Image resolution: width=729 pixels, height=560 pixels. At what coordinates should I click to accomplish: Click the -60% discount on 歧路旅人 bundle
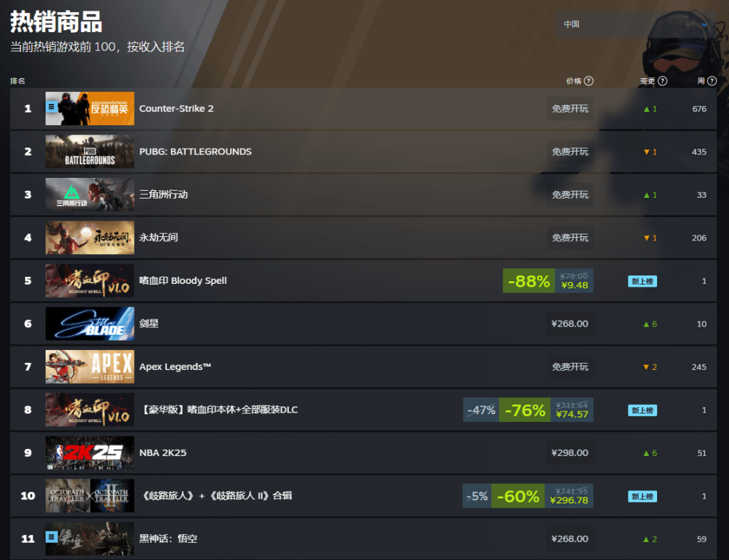point(518,496)
